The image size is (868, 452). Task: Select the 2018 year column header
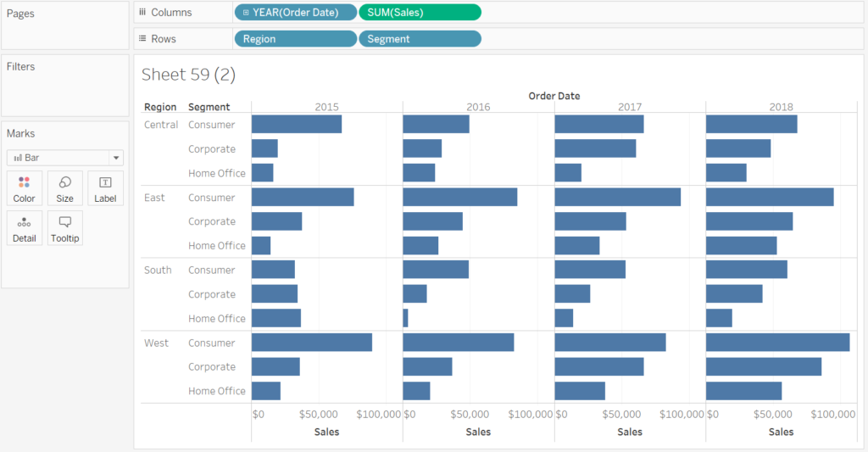(x=781, y=107)
